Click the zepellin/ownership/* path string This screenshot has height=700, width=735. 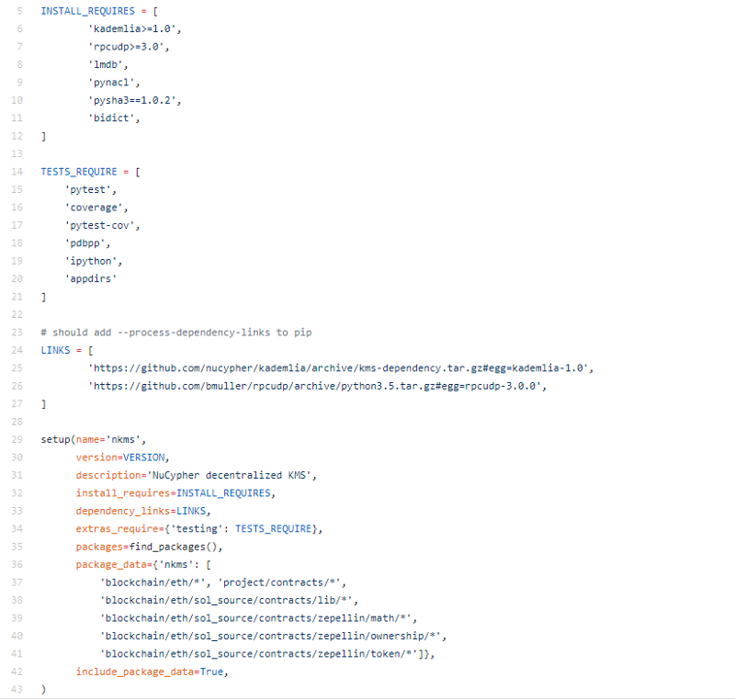[270, 636]
